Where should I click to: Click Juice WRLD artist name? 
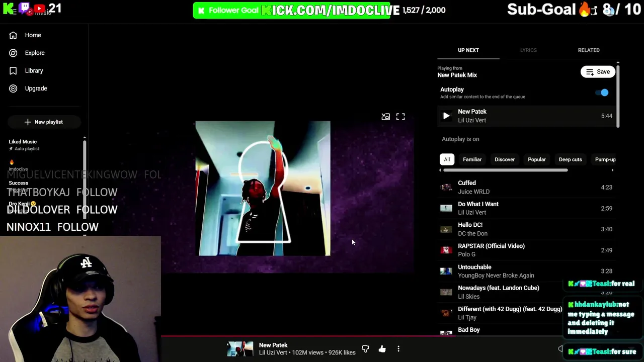(473, 192)
